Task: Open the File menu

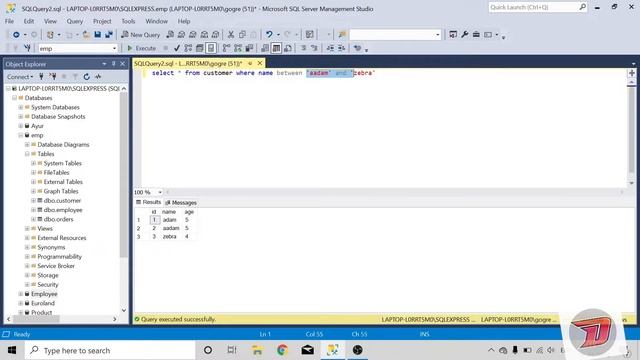Action: (x=9, y=21)
